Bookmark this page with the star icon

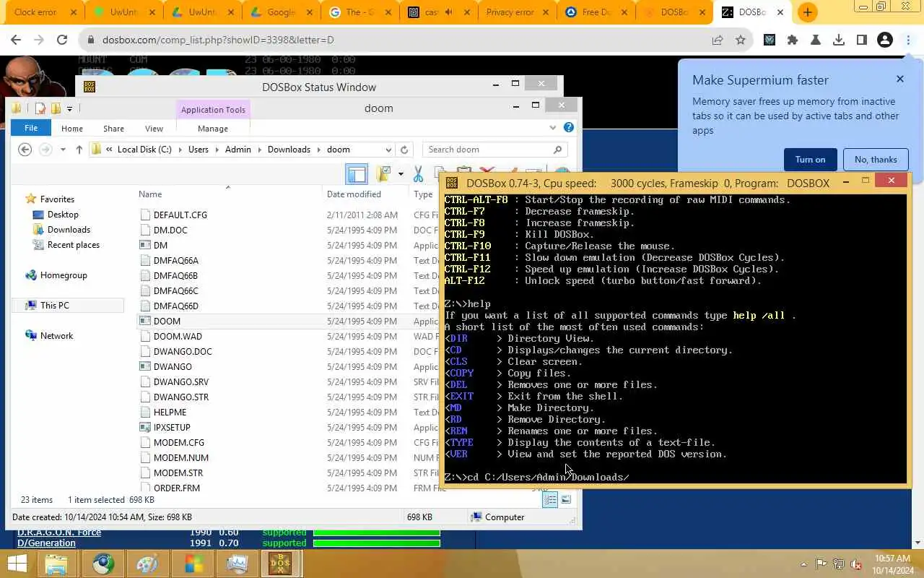(x=740, y=40)
